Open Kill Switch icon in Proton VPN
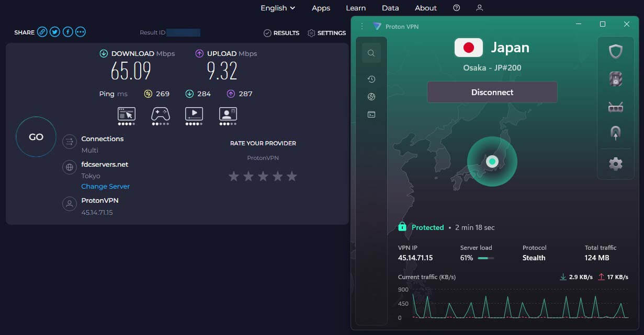This screenshot has height=335, width=644. pos(615,79)
